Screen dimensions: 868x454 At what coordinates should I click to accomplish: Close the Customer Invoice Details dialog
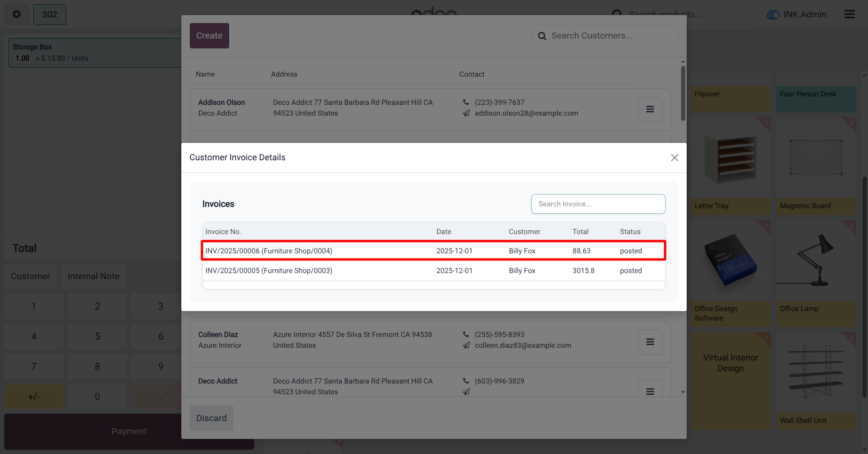tap(674, 158)
